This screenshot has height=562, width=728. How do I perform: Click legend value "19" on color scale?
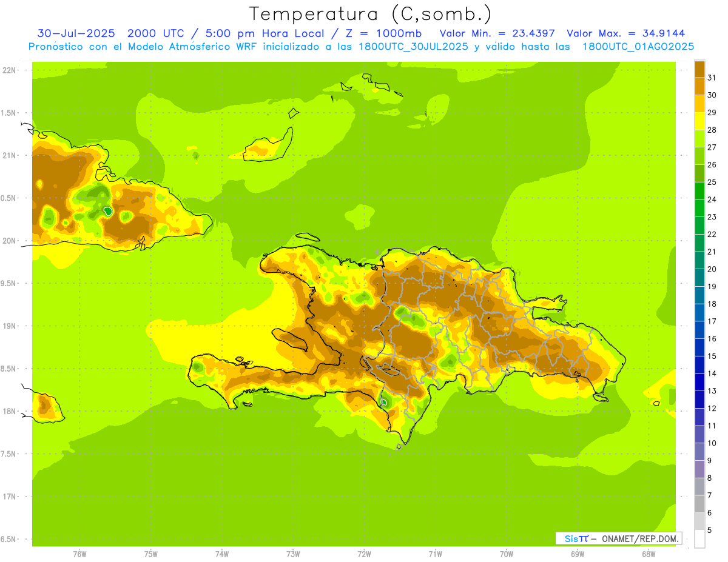[712, 286]
